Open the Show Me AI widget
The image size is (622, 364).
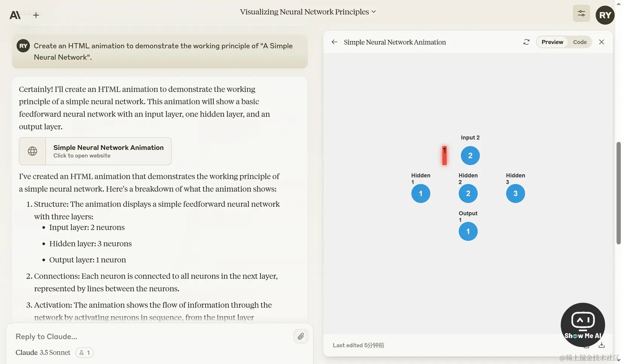point(583,325)
